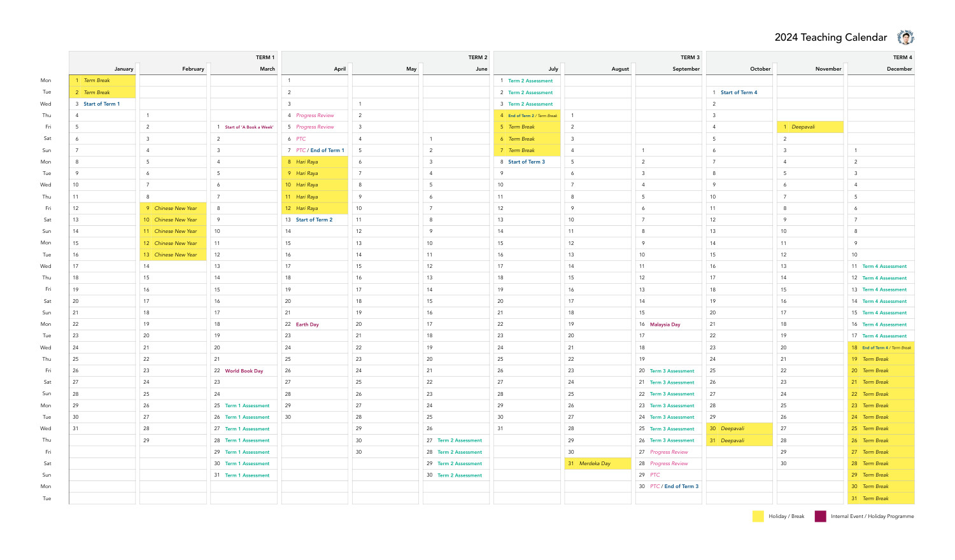Image resolution: width=955 pixels, height=560 pixels.
Task: Select 'End of Term 4 / Term Break' cell
Action: click(x=881, y=347)
